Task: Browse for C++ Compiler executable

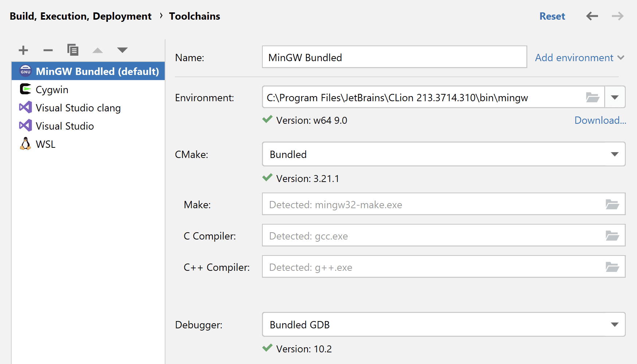Action: [612, 267]
